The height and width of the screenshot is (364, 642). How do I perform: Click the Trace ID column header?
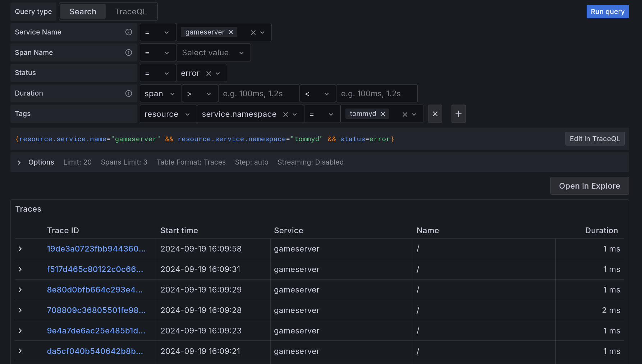pos(63,230)
